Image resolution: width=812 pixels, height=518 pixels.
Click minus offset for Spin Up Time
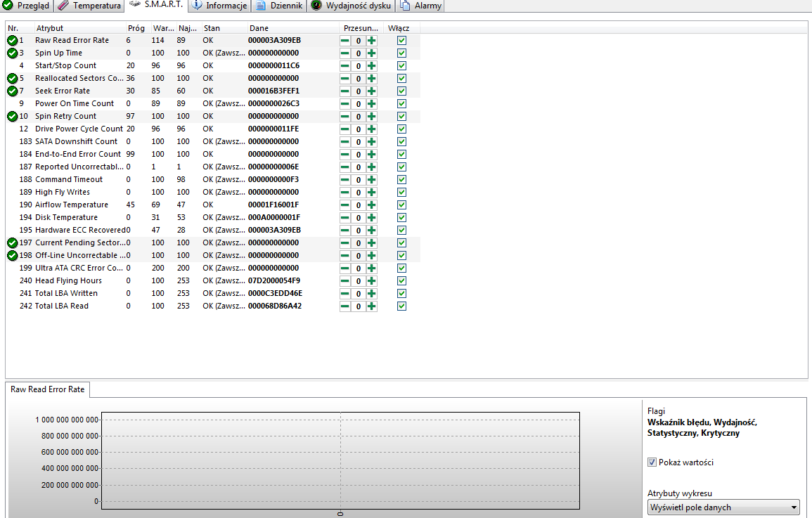(345, 53)
